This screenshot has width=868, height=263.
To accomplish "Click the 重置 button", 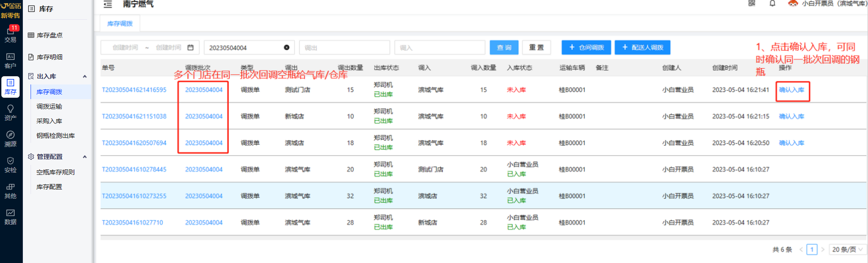I will 537,47.
